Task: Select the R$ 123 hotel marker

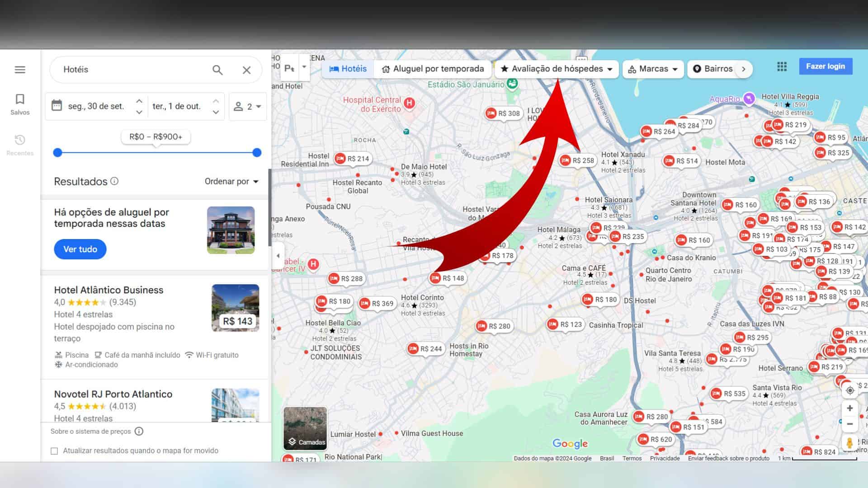Action: point(566,324)
